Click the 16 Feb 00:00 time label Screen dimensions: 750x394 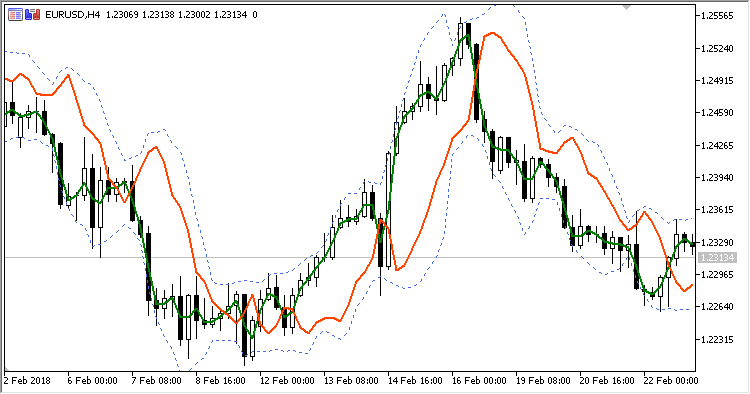tap(479, 381)
